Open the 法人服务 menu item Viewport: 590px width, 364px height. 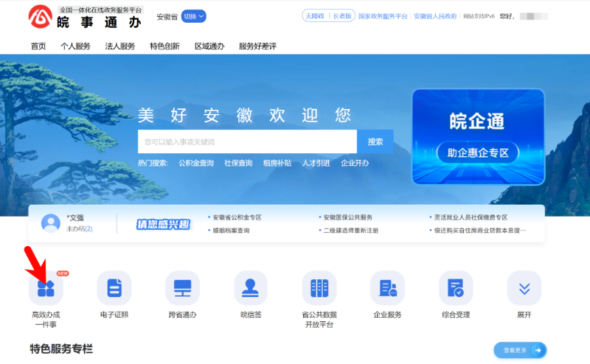click(x=120, y=46)
